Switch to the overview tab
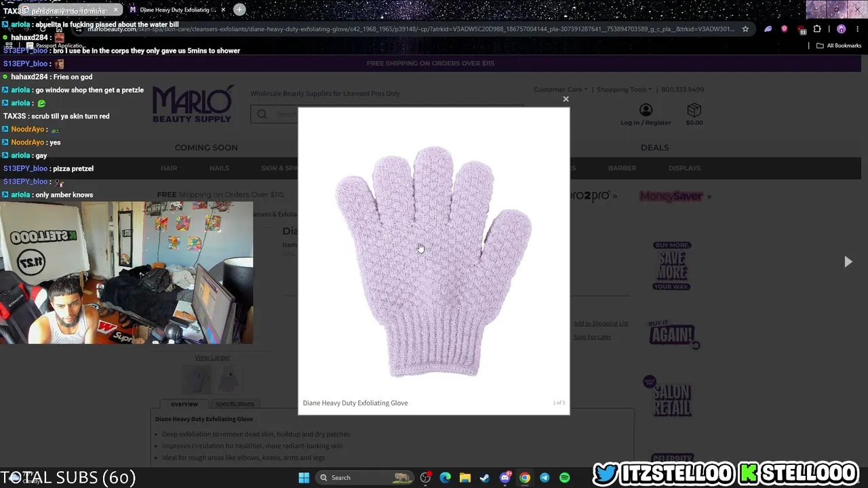The image size is (868, 488). coord(184,404)
